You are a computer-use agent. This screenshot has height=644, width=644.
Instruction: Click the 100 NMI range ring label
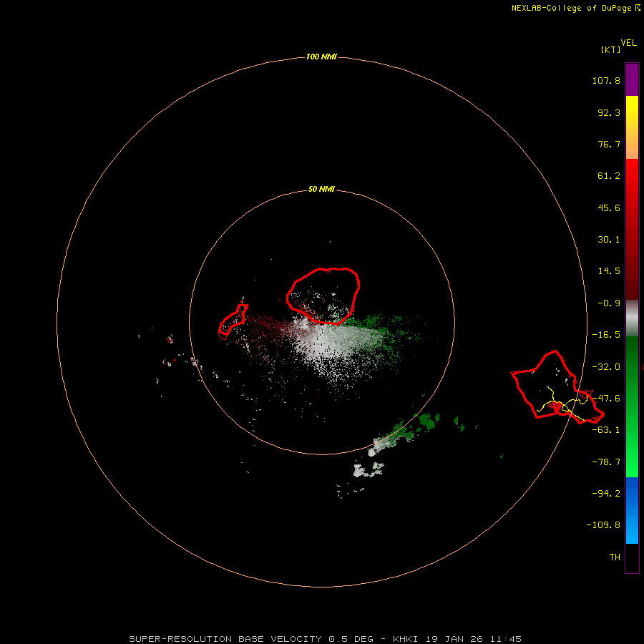(x=321, y=57)
